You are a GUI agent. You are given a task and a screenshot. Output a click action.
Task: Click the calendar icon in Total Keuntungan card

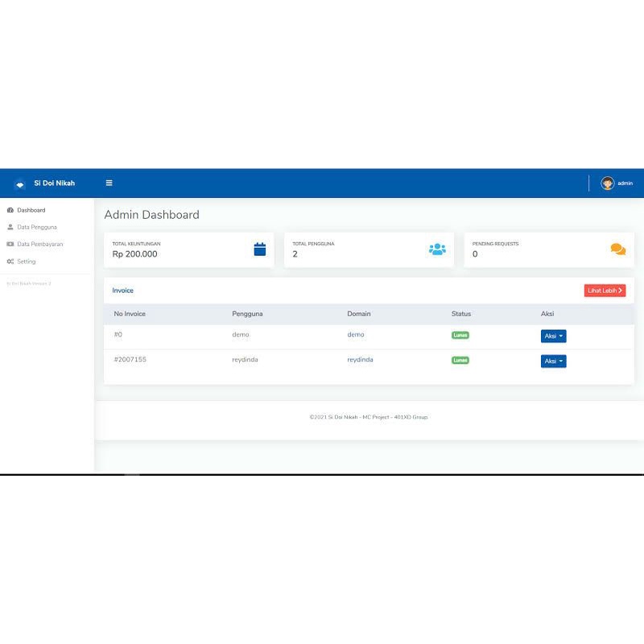(259, 249)
